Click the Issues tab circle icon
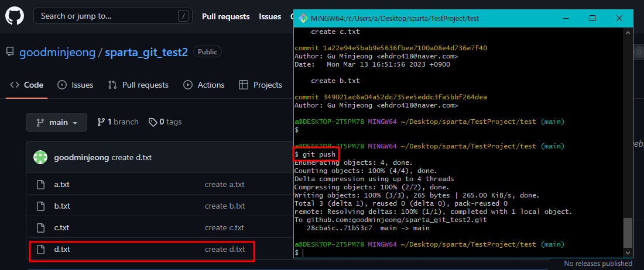Screen dimensions: 644x270 62,85
